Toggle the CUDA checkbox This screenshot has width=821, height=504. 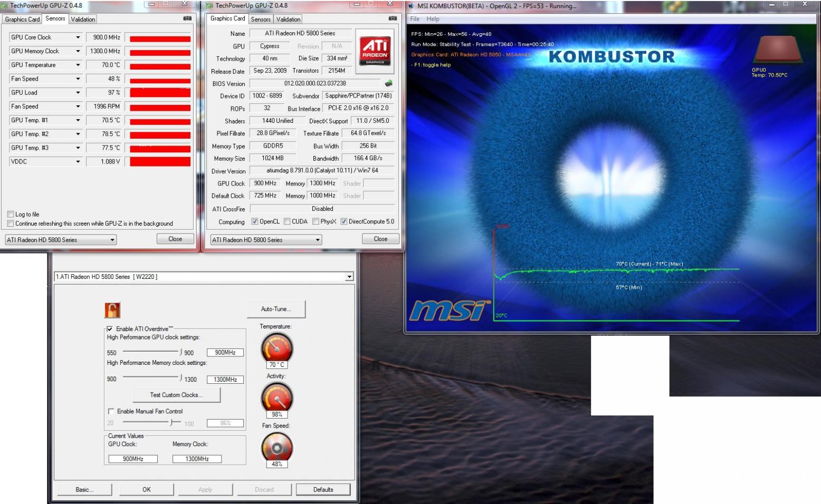click(287, 221)
